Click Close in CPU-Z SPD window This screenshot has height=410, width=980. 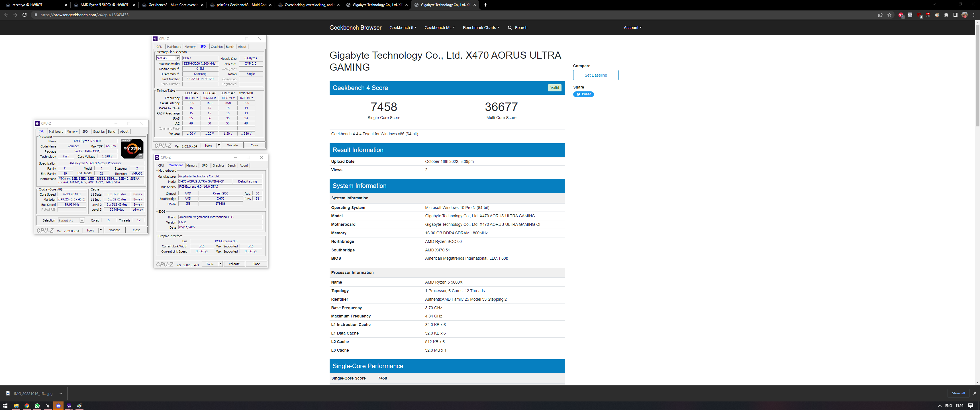[254, 145]
